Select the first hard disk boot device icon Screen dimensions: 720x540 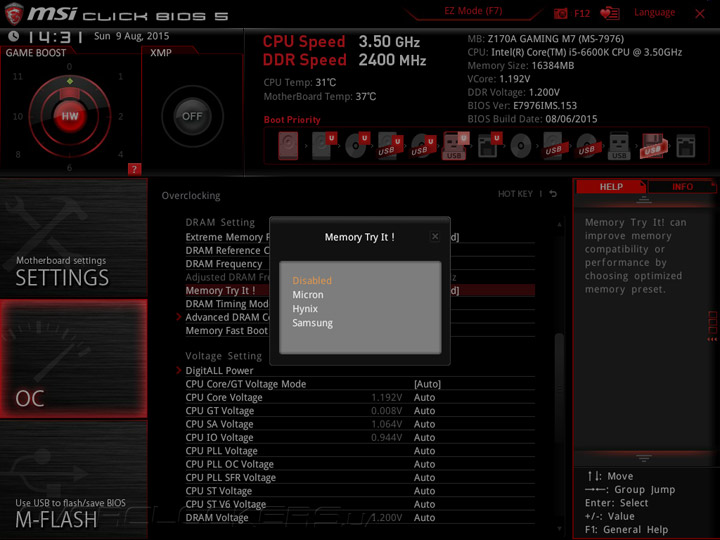(x=288, y=146)
